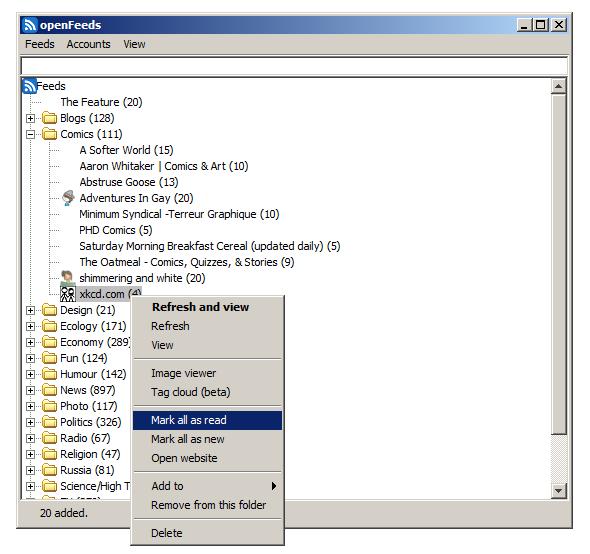Click the Economy folder icon

(x=49, y=342)
